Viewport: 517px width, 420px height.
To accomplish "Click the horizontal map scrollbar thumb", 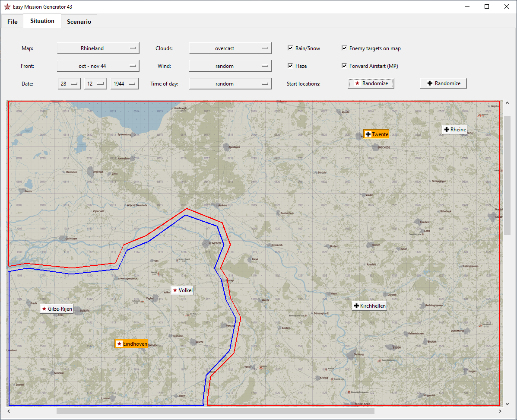I will [x=215, y=411].
